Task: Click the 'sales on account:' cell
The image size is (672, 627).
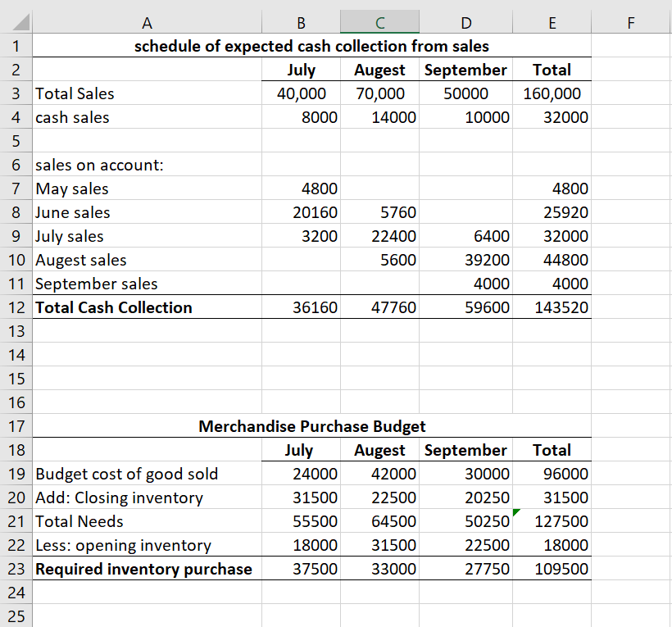Action: pyautogui.click(x=147, y=165)
